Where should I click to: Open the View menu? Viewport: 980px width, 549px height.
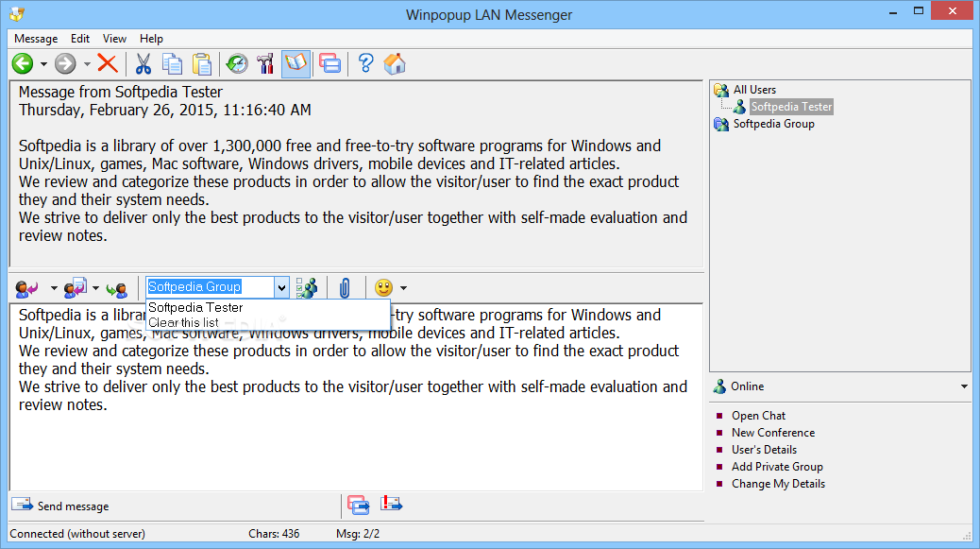click(114, 39)
